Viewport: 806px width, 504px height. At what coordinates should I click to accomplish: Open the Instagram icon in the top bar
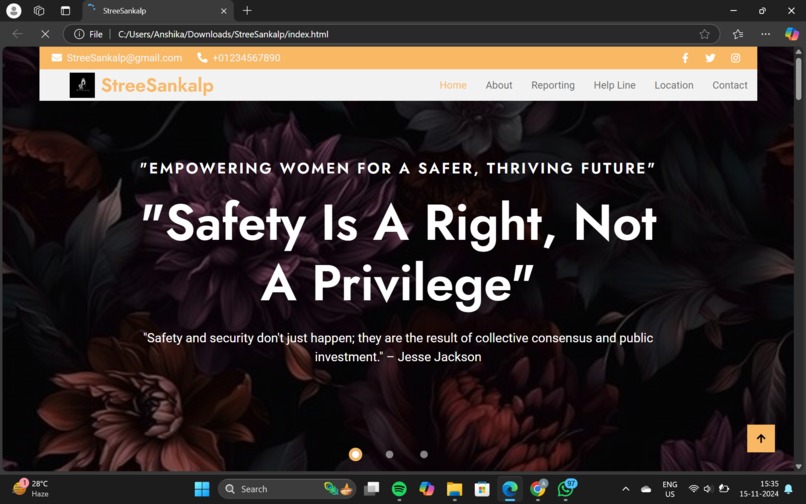click(736, 58)
